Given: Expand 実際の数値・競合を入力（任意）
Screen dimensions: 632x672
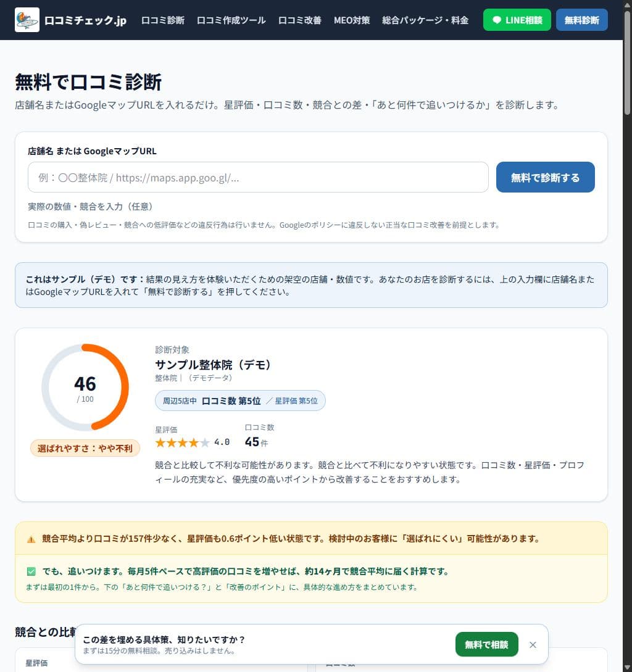Looking at the screenshot, I should [91, 207].
